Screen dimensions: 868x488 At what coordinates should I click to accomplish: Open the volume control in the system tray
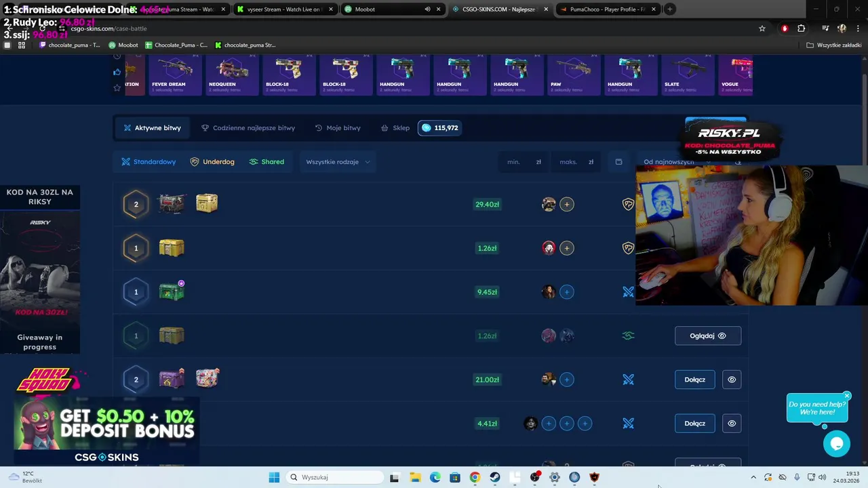(x=822, y=477)
